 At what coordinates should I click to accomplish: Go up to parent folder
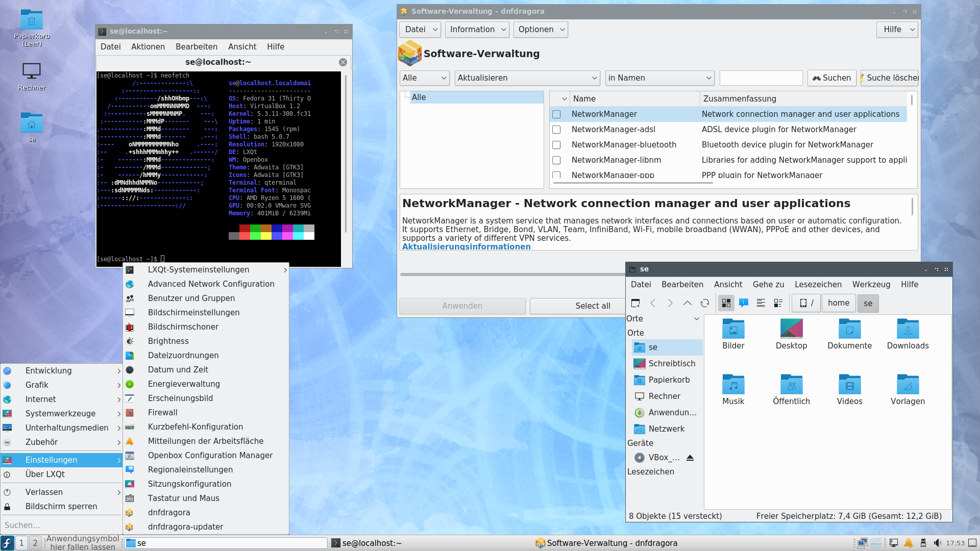688,303
